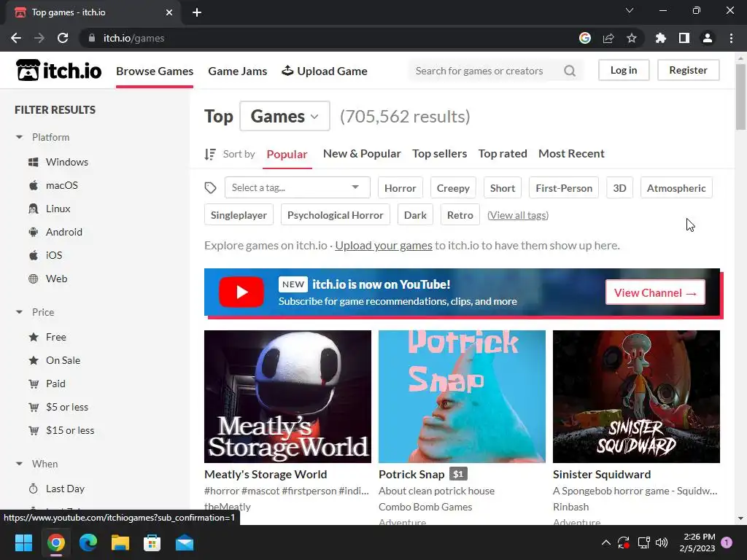Collapse the Price filter section
The width and height of the screenshot is (747, 560).
pos(19,312)
